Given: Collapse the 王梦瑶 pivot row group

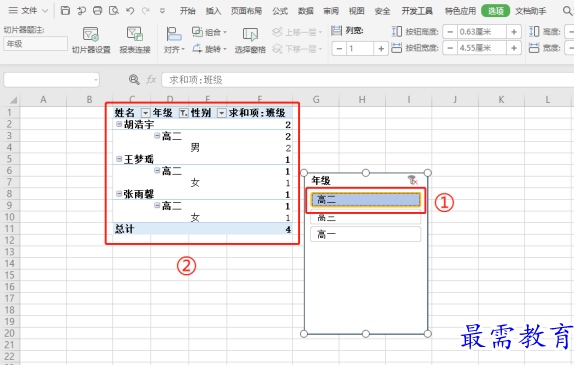Looking at the screenshot, I should [119, 159].
